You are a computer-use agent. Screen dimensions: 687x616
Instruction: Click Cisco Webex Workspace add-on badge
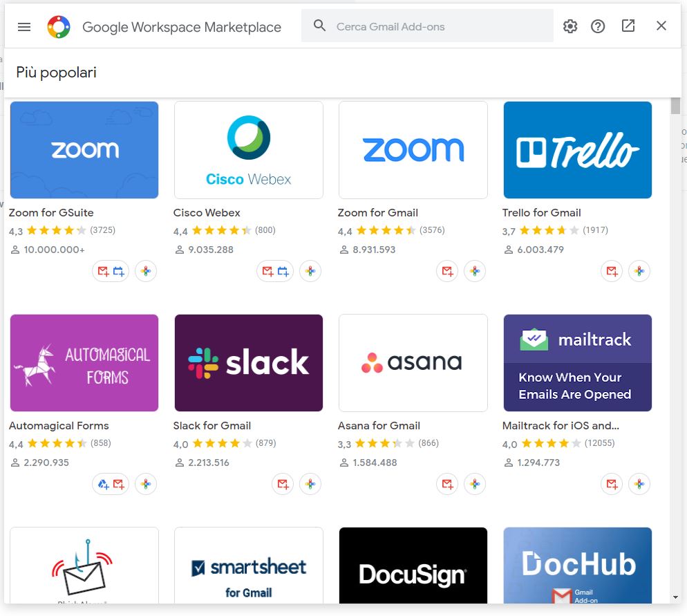click(310, 271)
